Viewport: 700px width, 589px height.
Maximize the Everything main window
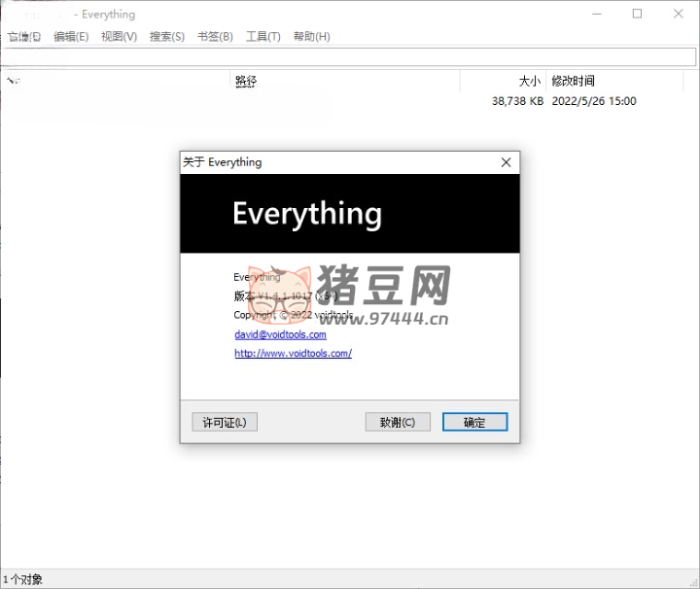[x=637, y=14]
